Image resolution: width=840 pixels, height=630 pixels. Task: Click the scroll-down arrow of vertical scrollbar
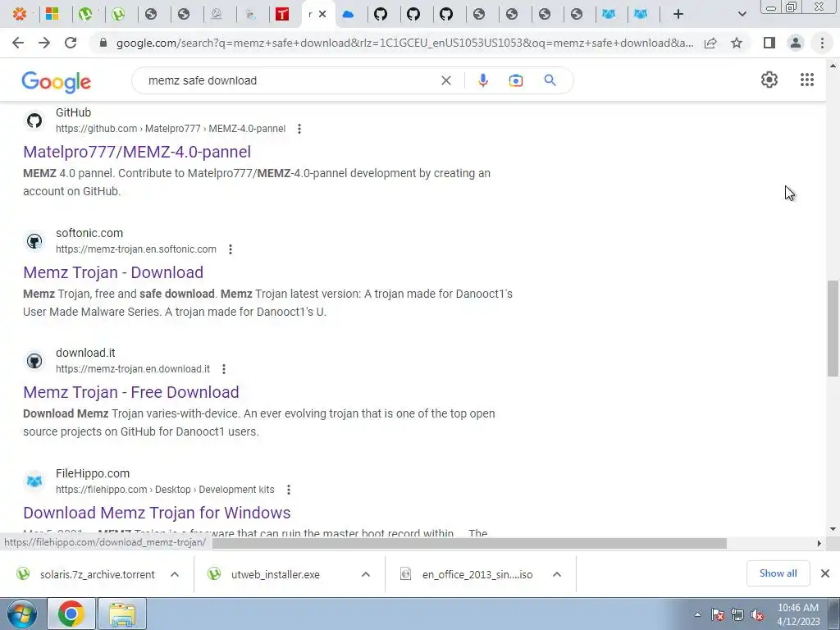[x=833, y=529]
